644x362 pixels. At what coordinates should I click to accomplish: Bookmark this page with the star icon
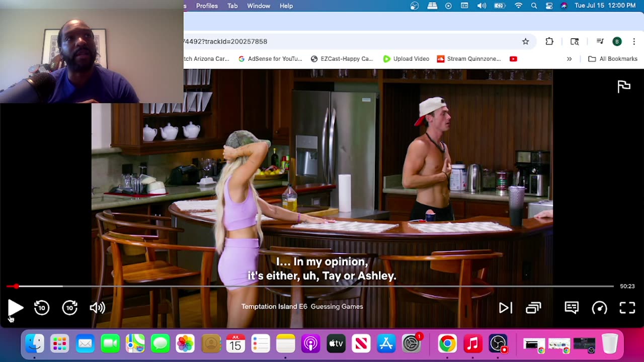(525, 42)
